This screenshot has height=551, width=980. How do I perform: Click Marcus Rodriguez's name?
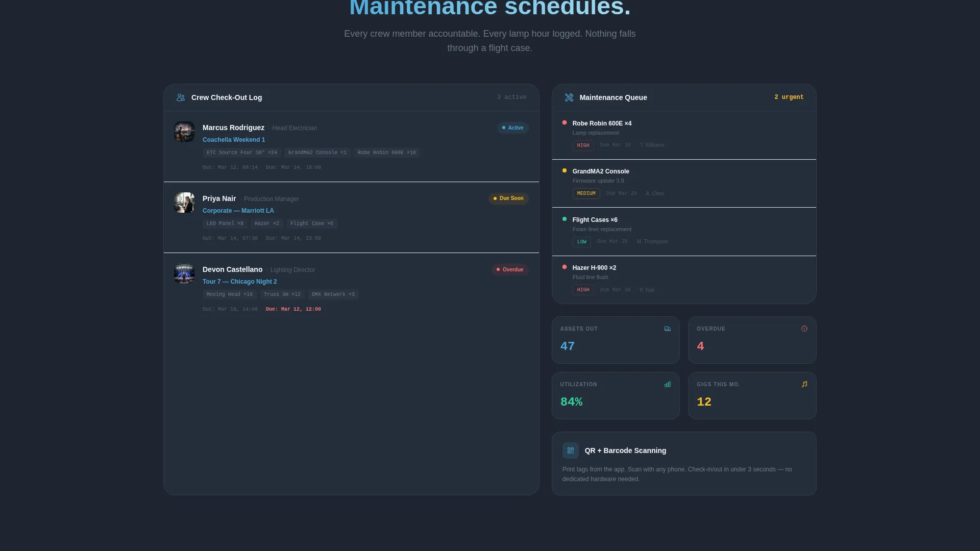tap(233, 128)
